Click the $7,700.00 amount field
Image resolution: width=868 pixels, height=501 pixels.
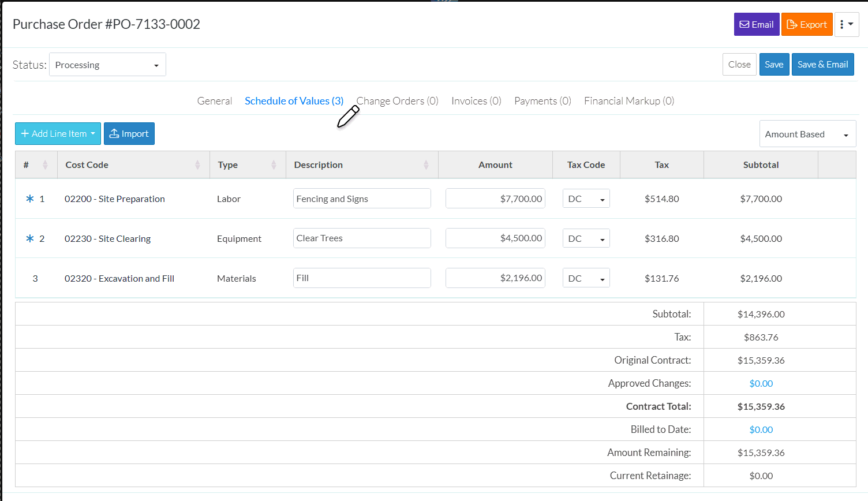pyautogui.click(x=495, y=199)
